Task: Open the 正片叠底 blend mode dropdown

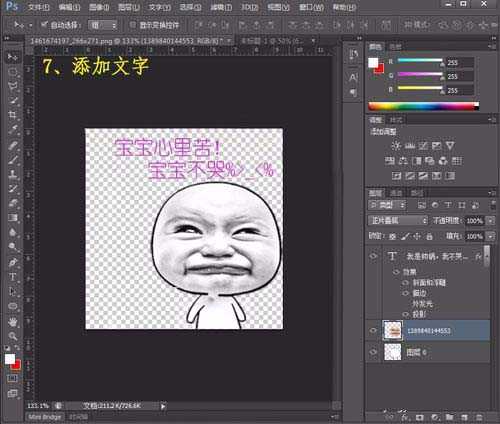Action: coord(398,220)
